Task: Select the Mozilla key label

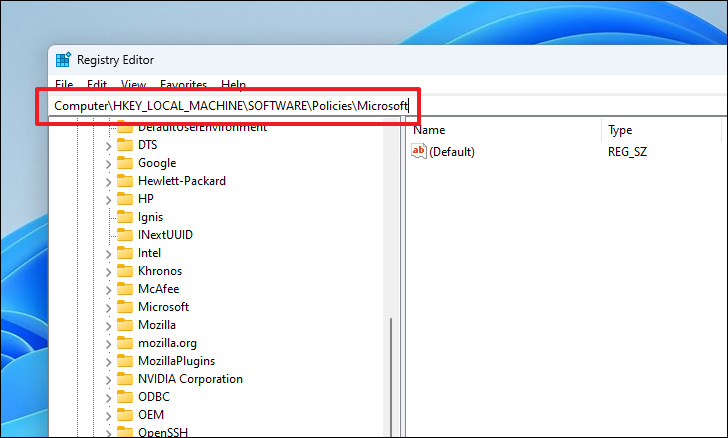Action: coord(157,325)
